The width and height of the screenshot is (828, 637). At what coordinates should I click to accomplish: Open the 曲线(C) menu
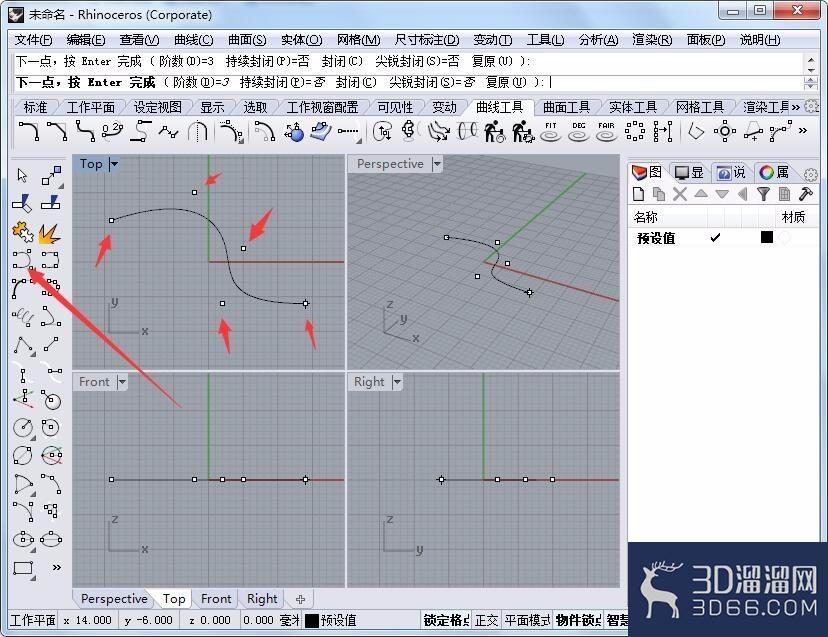[194, 40]
